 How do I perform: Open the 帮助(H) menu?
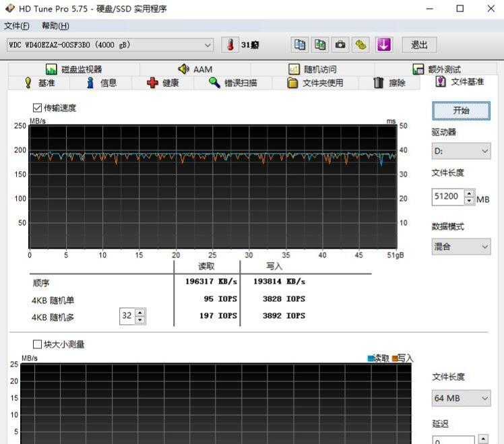pyautogui.click(x=55, y=26)
